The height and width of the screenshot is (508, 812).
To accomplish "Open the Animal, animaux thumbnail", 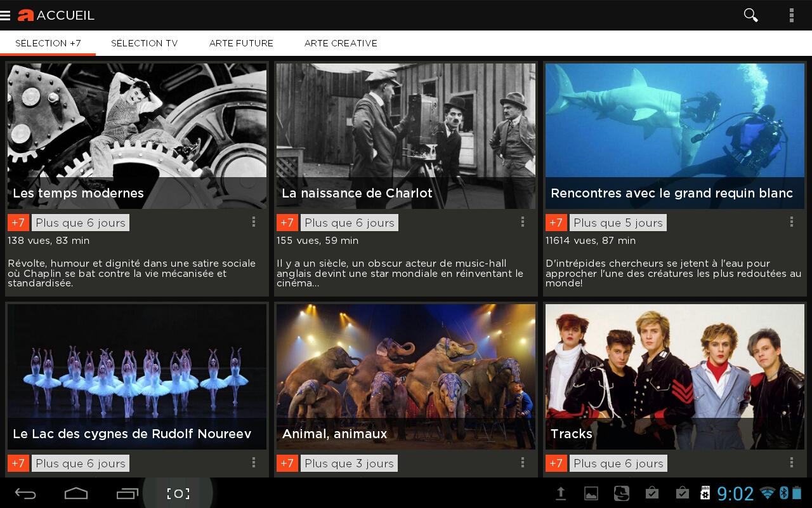I will pyautogui.click(x=406, y=377).
